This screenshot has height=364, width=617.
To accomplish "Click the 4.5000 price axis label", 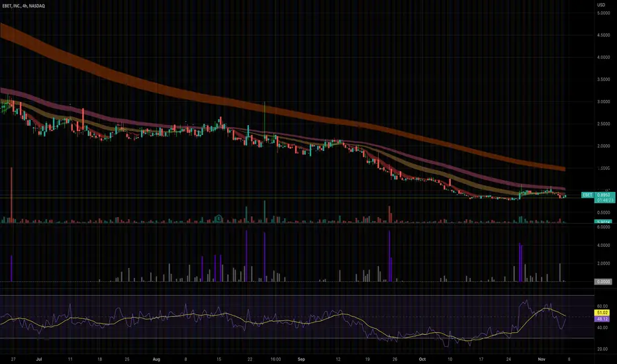I will pyautogui.click(x=603, y=35).
